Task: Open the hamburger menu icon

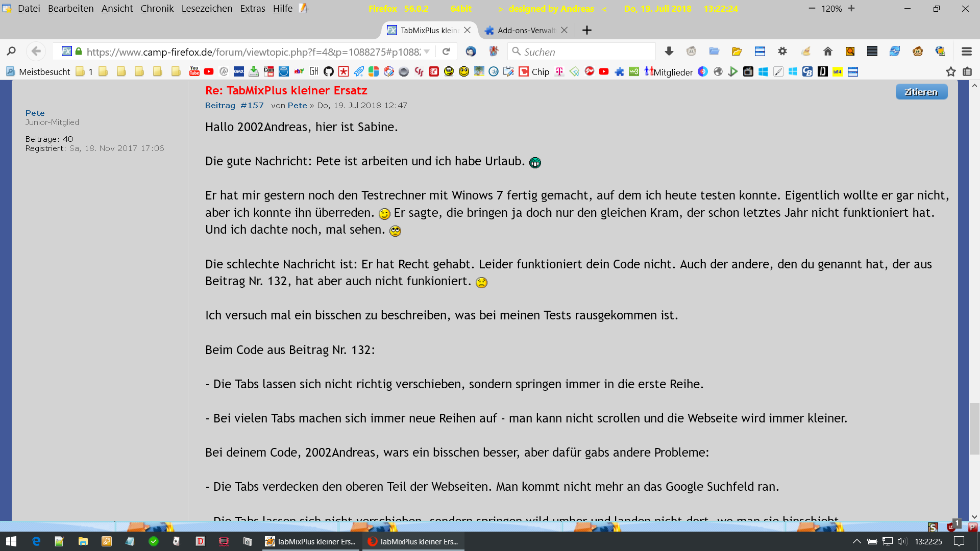Action: [966, 52]
